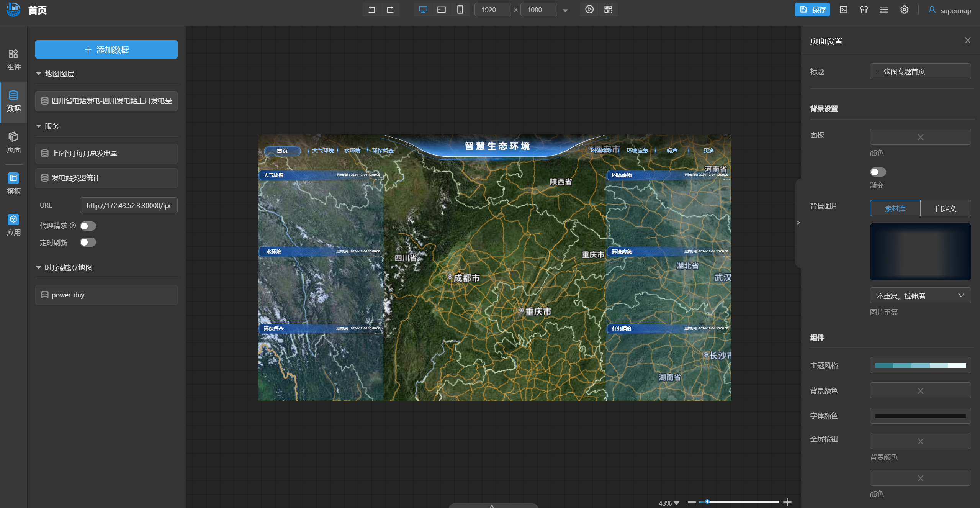Screen dimensions: 980x508
Task: Close the 页面设置 panel
Action: 967,41
